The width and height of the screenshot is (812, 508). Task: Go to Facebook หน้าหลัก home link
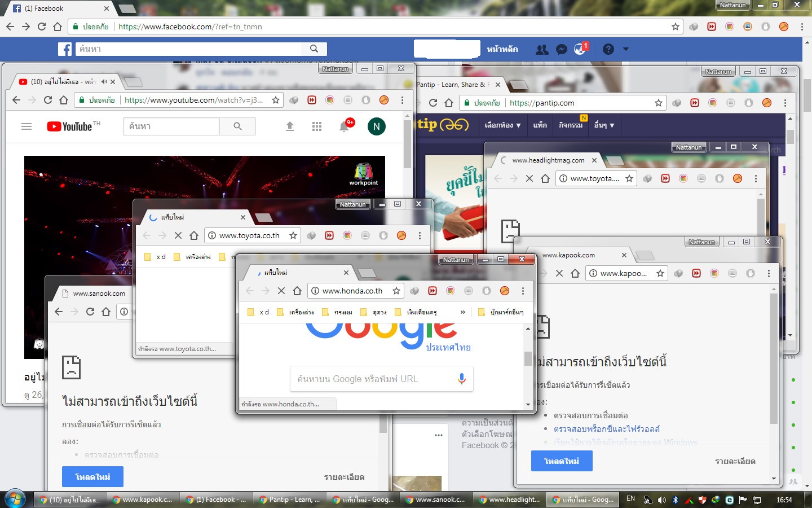click(502, 49)
